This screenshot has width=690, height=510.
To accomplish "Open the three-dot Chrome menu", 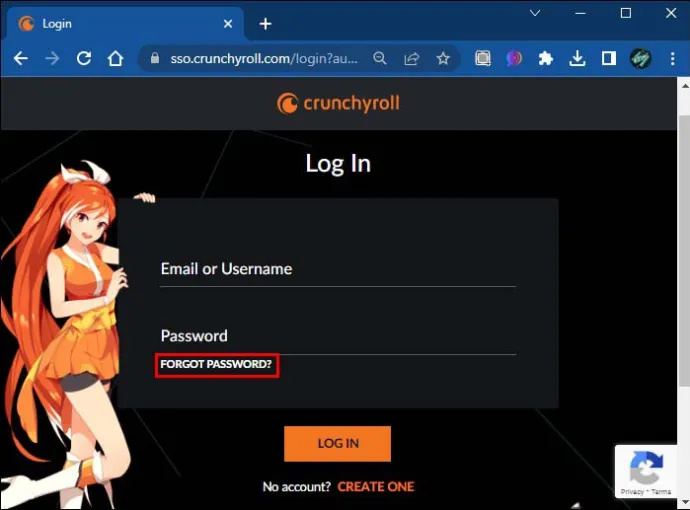I will (672, 58).
